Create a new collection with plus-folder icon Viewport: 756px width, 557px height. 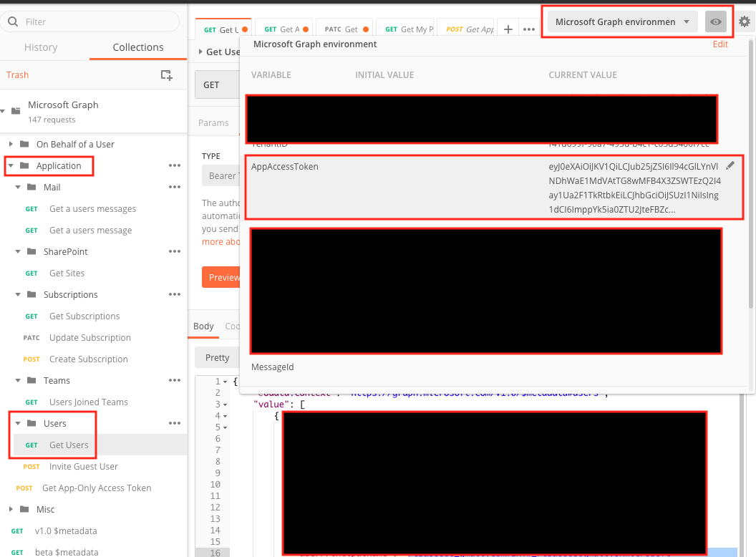166,74
